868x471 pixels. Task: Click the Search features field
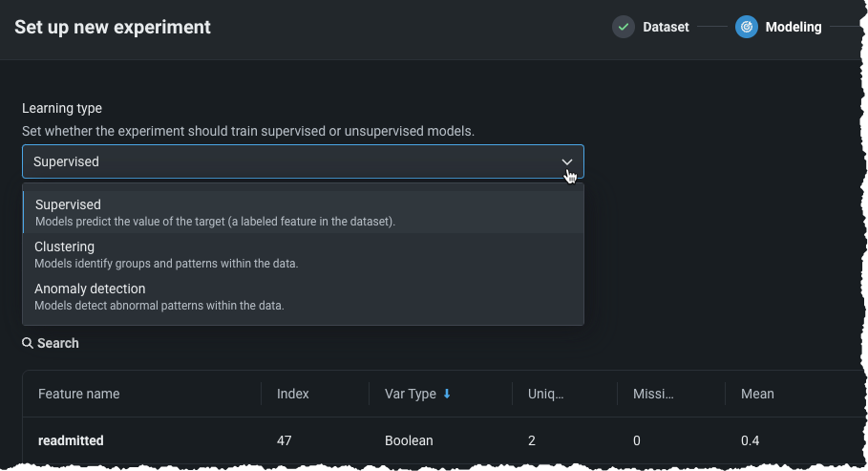coord(58,343)
